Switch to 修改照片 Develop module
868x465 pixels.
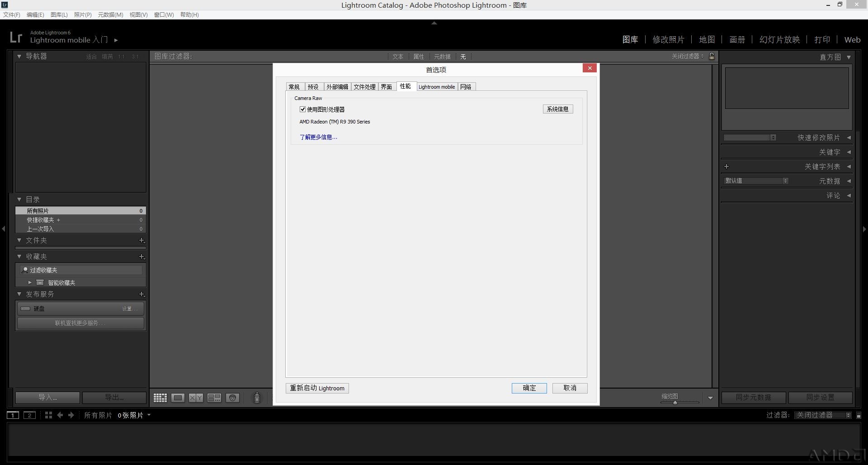tap(668, 40)
